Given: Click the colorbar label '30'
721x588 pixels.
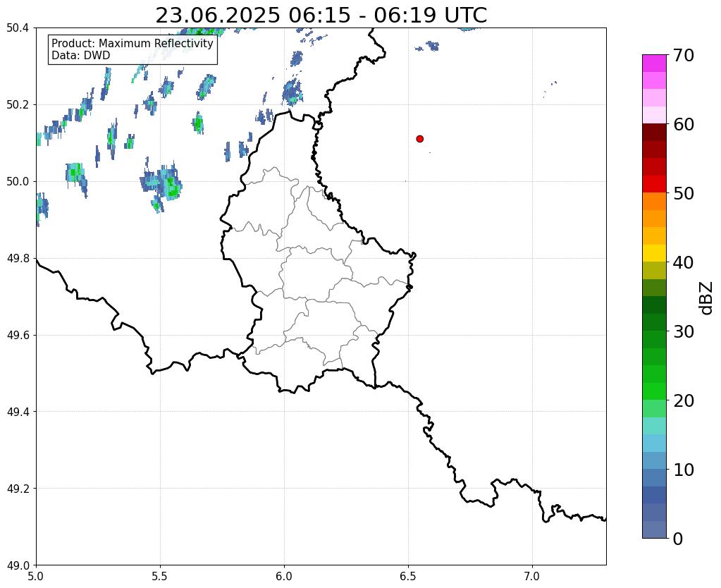Looking at the screenshot, I should [684, 331].
